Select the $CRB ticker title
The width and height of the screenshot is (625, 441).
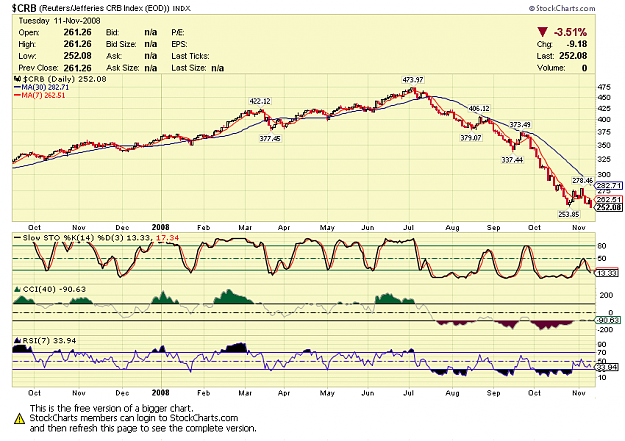point(24,8)
